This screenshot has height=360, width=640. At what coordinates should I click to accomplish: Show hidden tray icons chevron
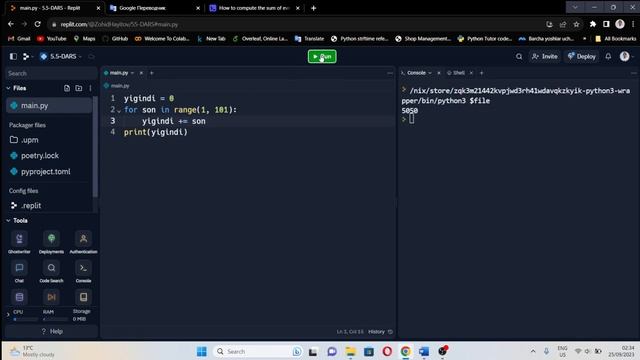pyautogui.click(x=533, y=351)
